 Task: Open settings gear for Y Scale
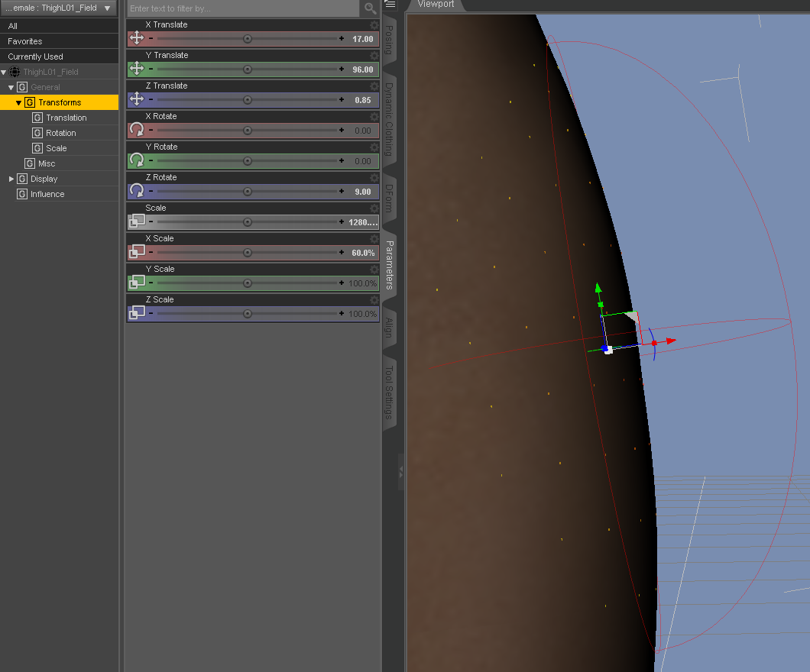tap(374, 269)
